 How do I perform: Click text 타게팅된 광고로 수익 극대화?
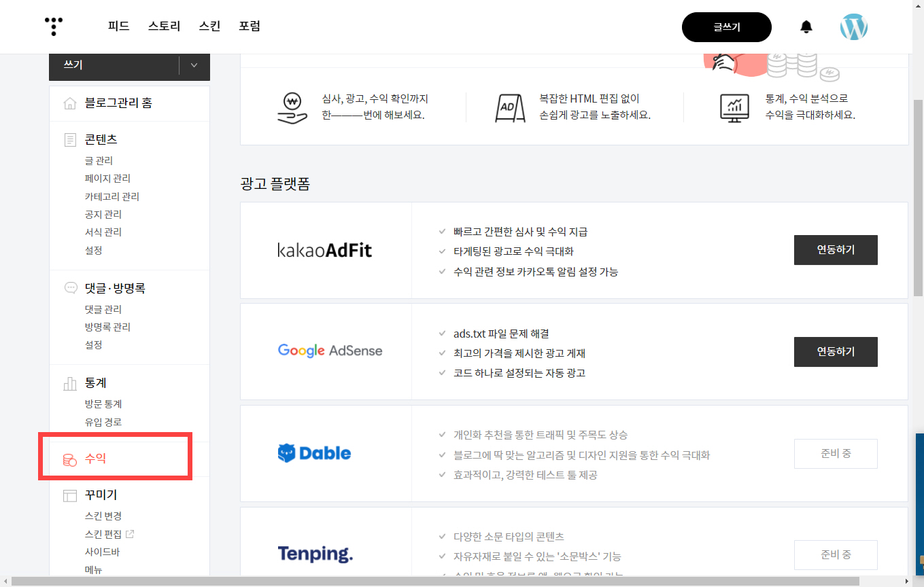click(x=513, y=251)
